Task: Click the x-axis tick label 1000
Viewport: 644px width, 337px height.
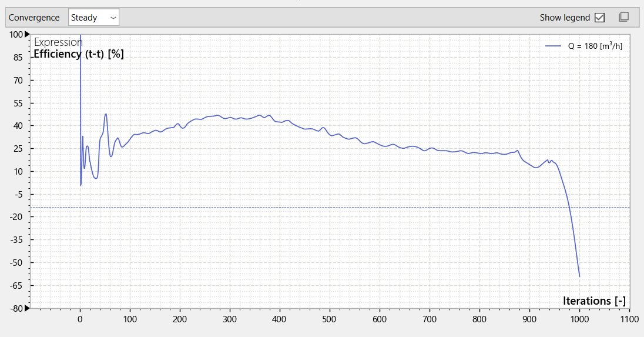Action: (x=579, y=319)
